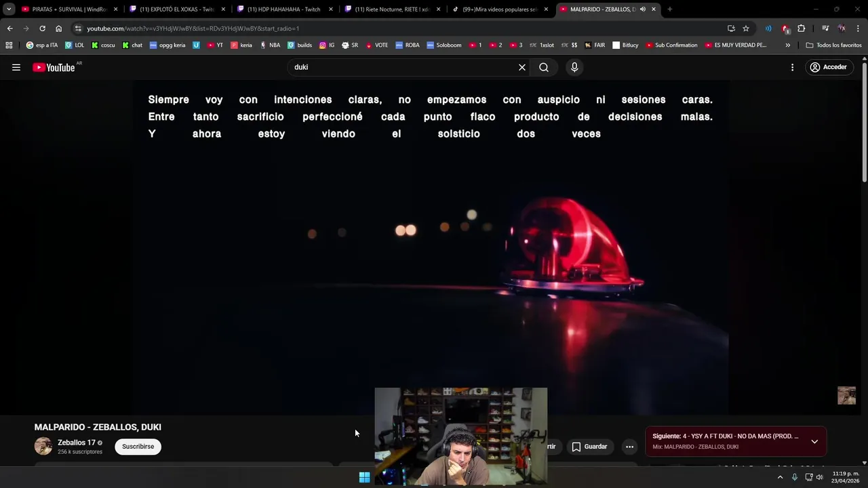Close the HDP HAHAHAHA tab
This screenshot has height=488, width=868.
331,9
